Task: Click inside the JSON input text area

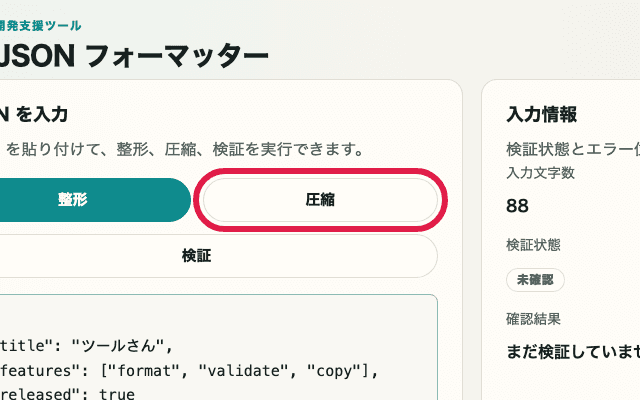Action: (218, 347)
